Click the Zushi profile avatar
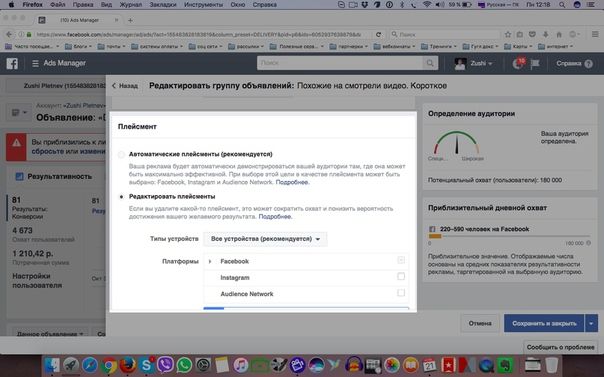 460,64
